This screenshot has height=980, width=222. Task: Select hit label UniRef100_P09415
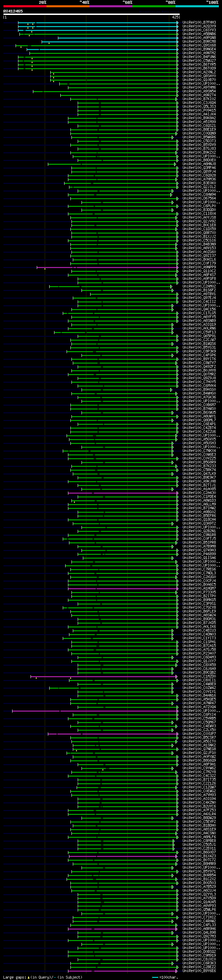pyautogui.click(x=199, y=110)
